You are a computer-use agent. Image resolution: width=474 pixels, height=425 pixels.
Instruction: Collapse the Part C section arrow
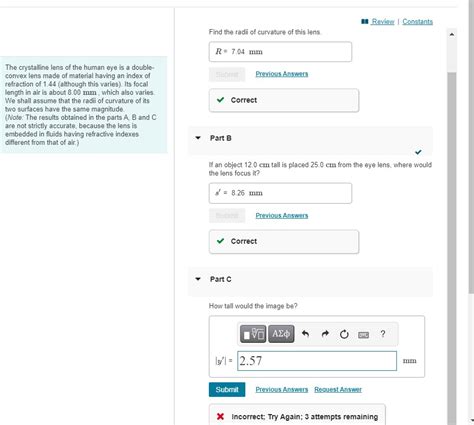[198, 279]
